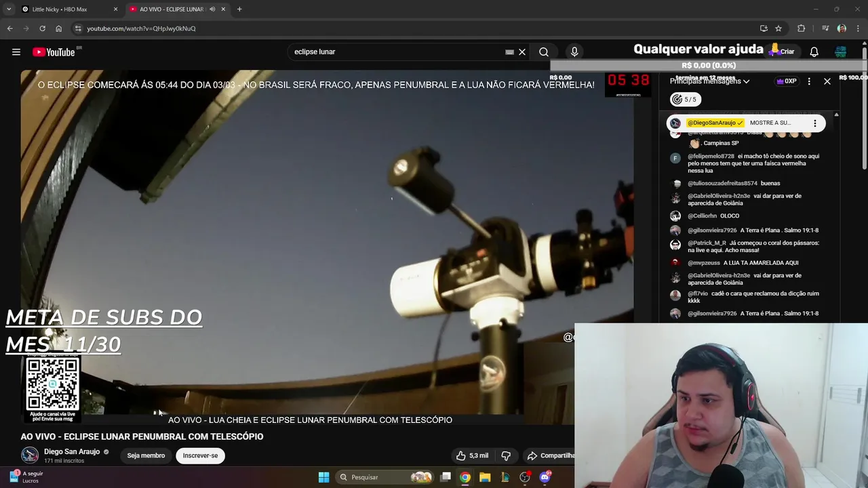Open the Diego San Araujo channel avatar
Image resolution: width=868 pixels, height=488 pixels.
click(30, 455)
